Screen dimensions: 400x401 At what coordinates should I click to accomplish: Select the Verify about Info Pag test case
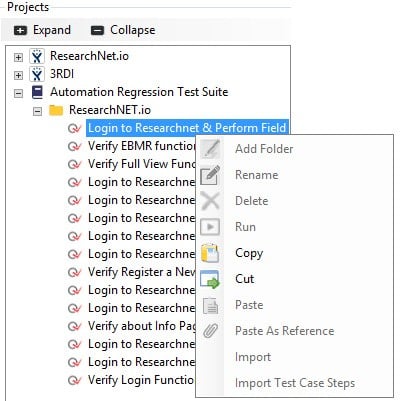(x=141, y=326)
